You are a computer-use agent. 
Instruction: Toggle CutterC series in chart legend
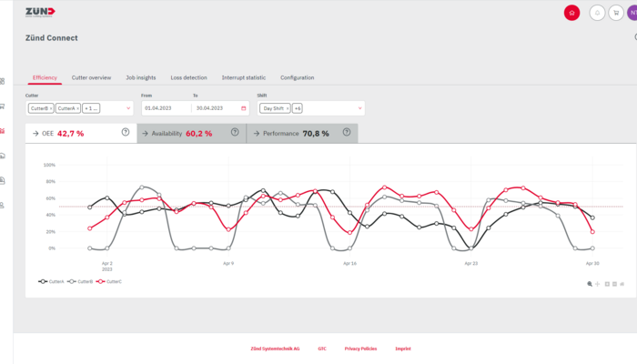tap(109, 281)
